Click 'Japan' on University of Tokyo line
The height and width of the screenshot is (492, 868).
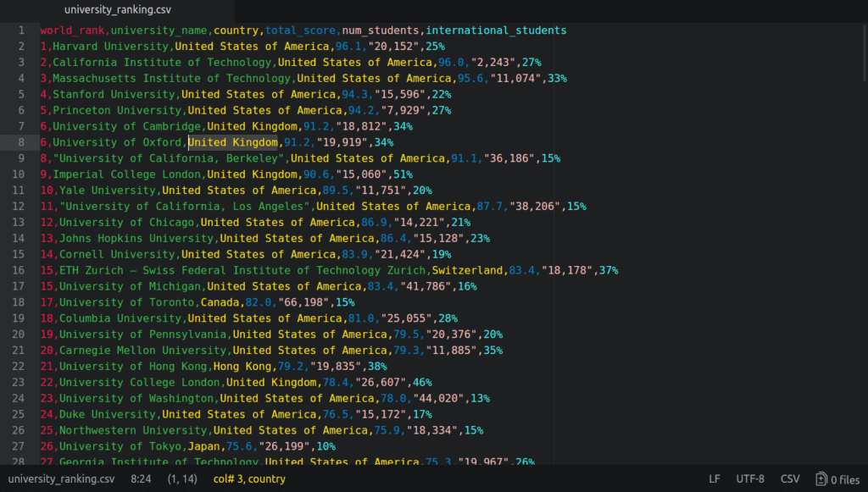coord(203,447)
